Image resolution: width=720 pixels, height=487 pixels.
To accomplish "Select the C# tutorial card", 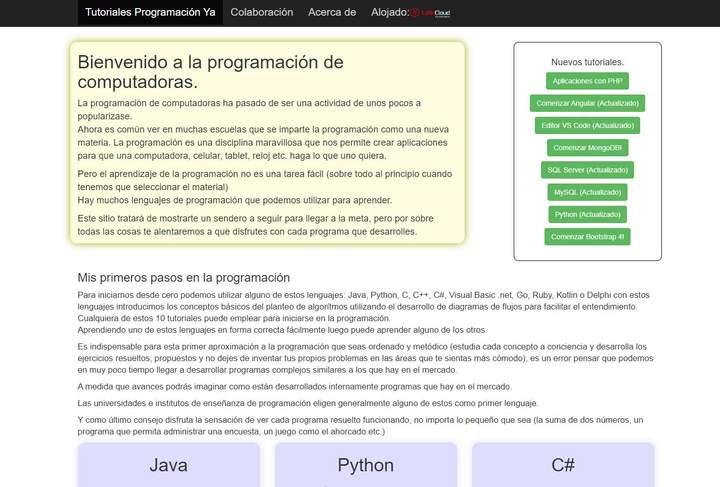I will 563,465.
